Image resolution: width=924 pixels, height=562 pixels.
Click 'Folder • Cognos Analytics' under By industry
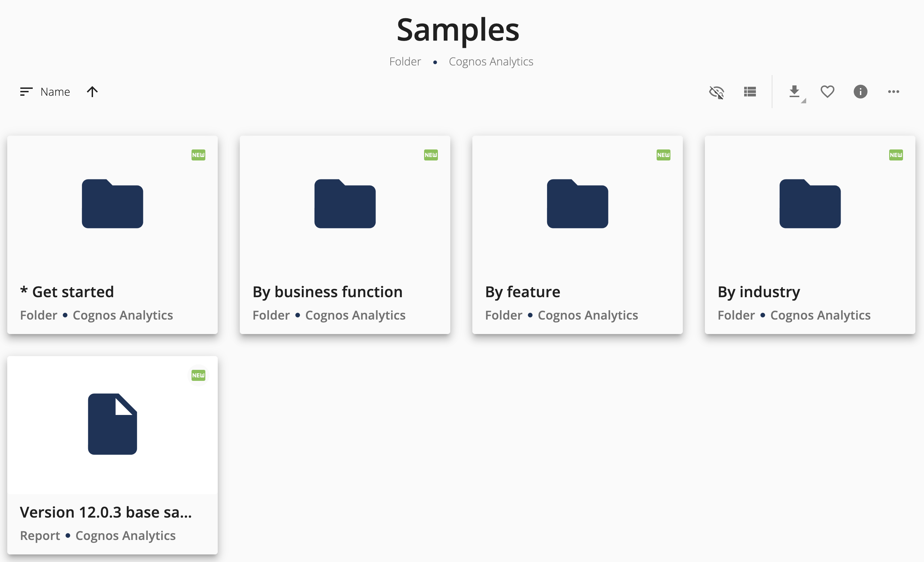point(794,315)
